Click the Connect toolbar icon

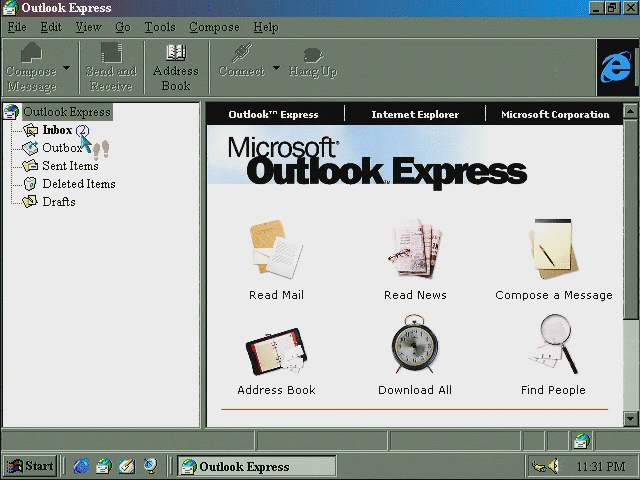[242, 52]
